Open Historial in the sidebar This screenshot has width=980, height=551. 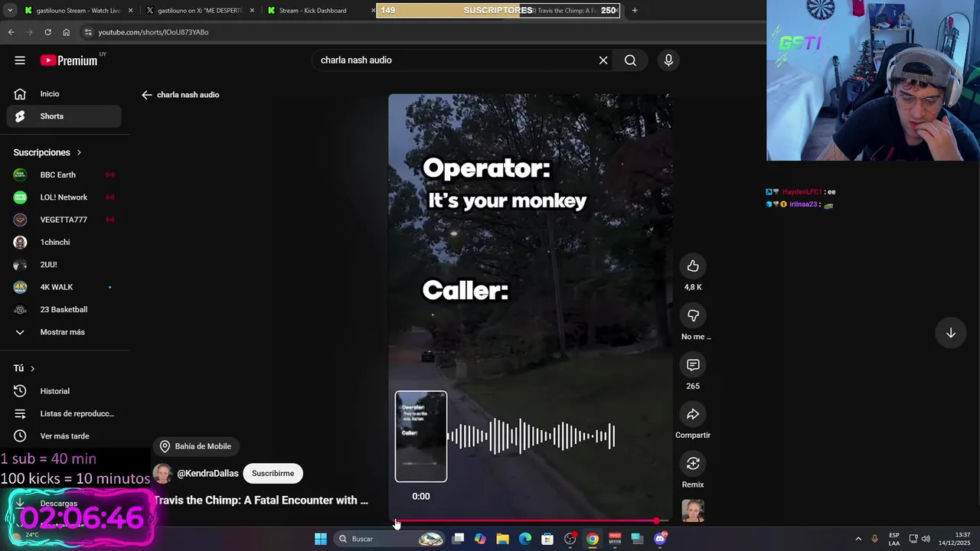64,391
